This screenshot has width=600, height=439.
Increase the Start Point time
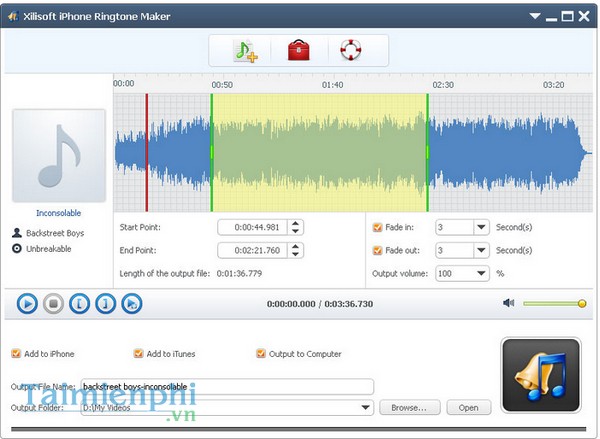(x=295, y=224)
